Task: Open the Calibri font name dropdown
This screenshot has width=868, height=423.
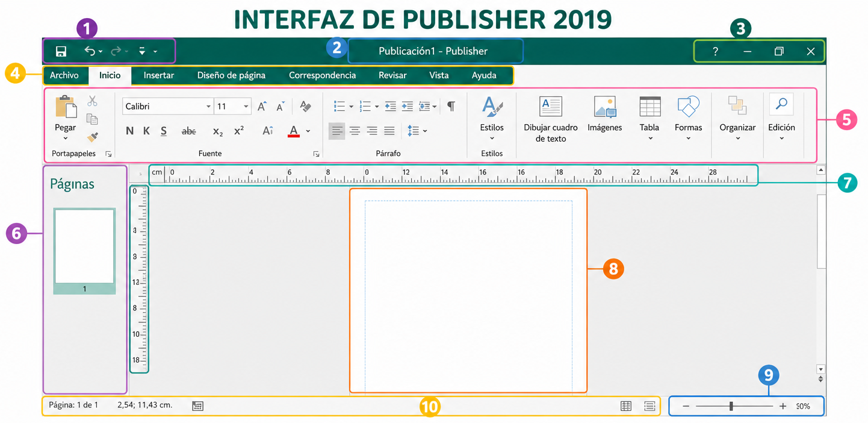Action: pos(167,106)
